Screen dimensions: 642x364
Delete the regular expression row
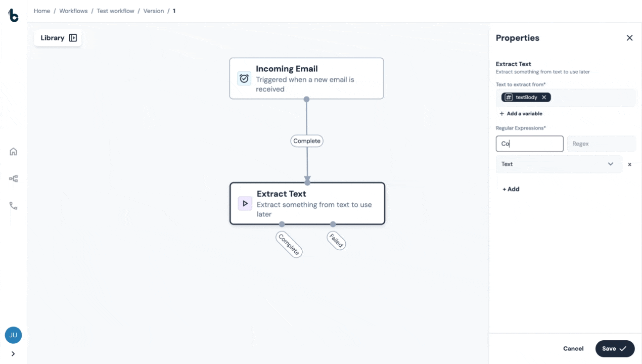pos(629,164)
